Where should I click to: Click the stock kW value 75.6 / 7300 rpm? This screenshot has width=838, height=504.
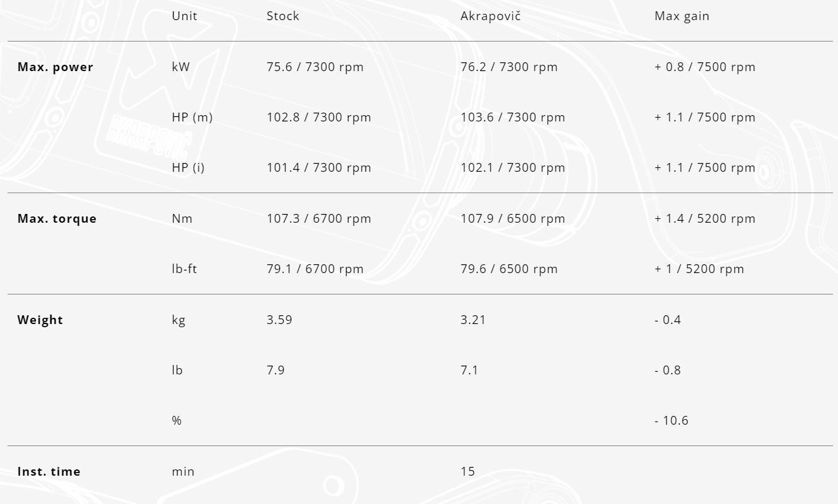coord(315,67)
